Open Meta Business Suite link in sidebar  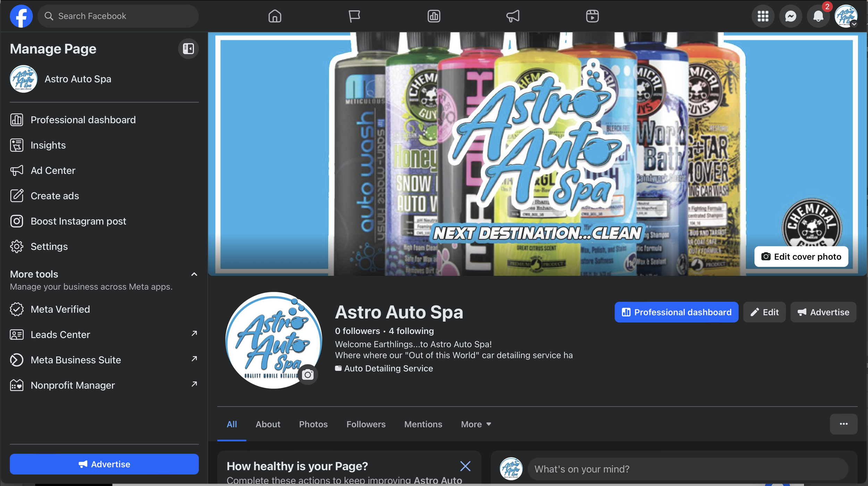tap(76, 360)
